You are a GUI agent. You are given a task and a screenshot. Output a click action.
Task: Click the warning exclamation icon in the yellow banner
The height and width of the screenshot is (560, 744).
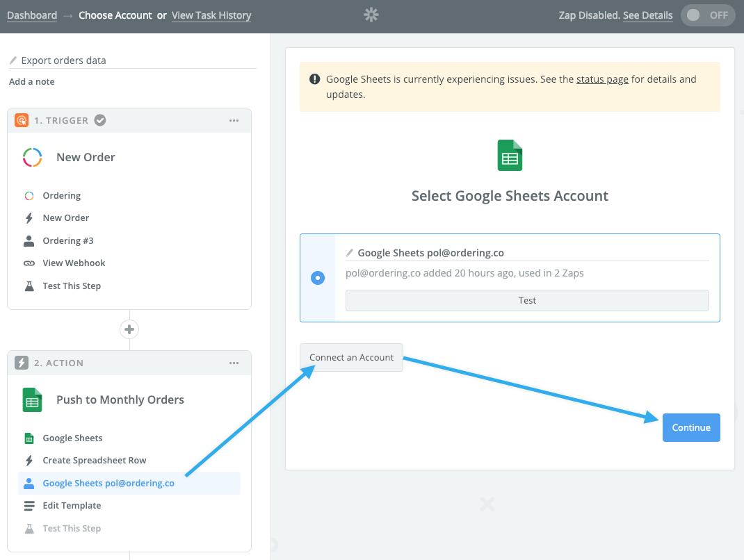tap(314, 79)
